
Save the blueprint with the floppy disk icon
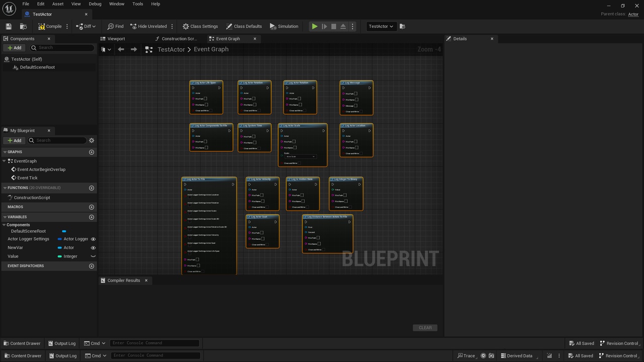pyautogui.click(x=9, y=26)
